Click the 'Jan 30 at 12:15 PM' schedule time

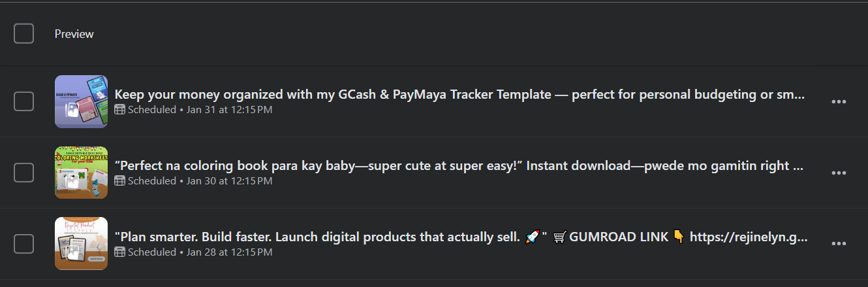(x=229, y=181)
